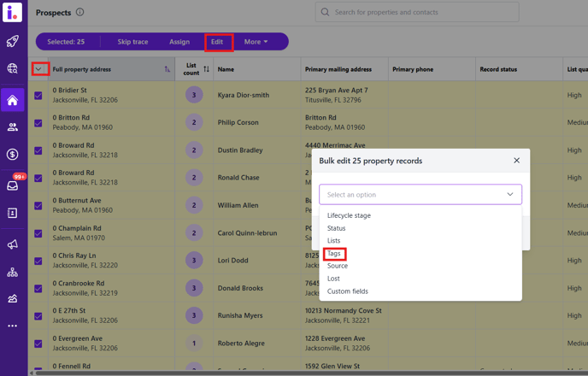The image size is (588, 376).
Task: Expand the select-all dropdown arrow in header
Action: click(38, 69)
